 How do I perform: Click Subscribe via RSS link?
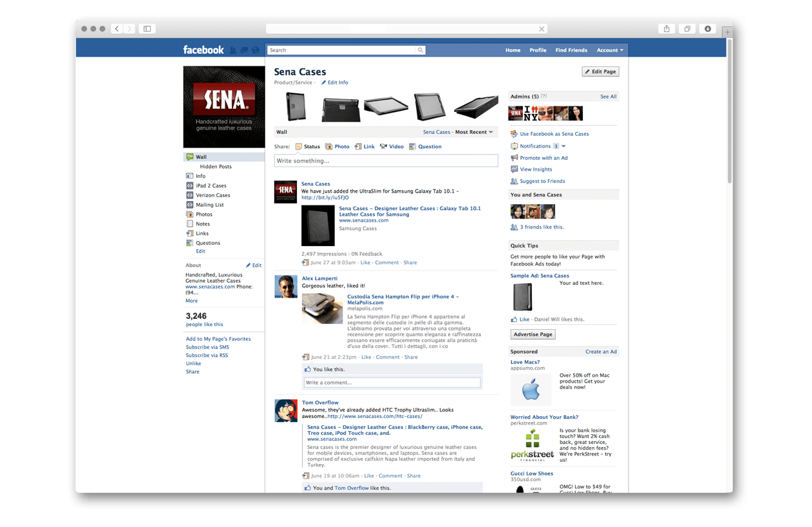coord(207,355)
